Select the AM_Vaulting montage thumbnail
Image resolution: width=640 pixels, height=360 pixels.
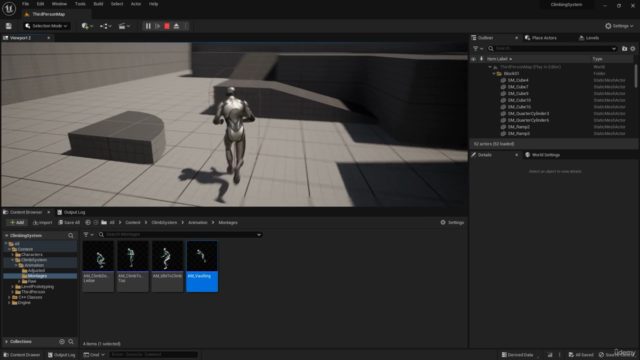[x=202, y=266]
